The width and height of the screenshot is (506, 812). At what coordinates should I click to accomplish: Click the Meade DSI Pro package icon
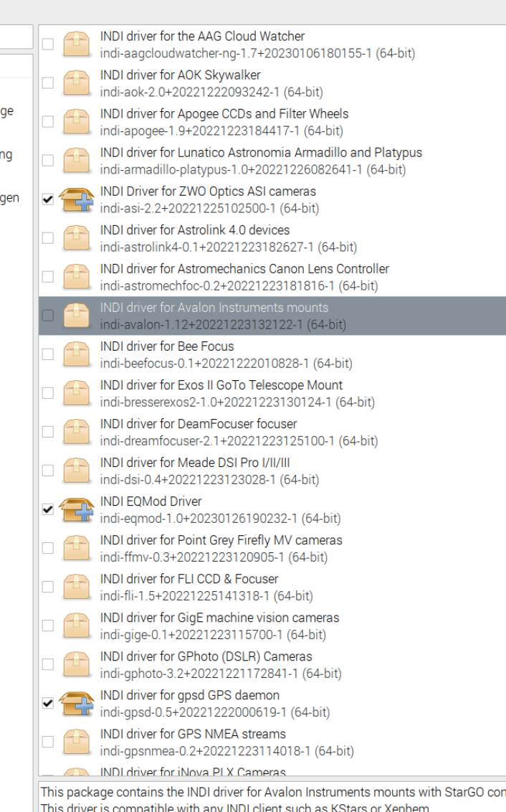(x=77, y=471)
